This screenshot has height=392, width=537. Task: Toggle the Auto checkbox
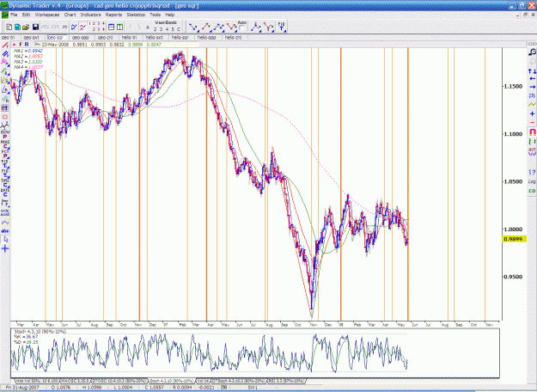[242, 28]
